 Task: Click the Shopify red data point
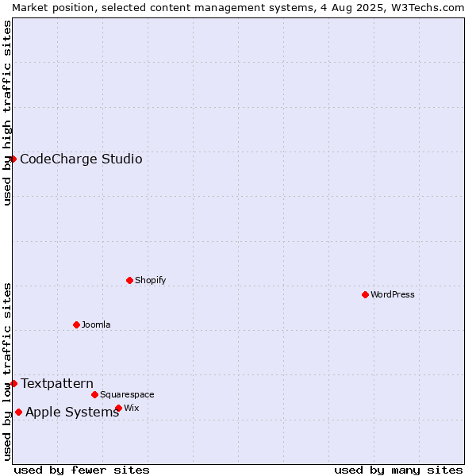coord(129,280)
